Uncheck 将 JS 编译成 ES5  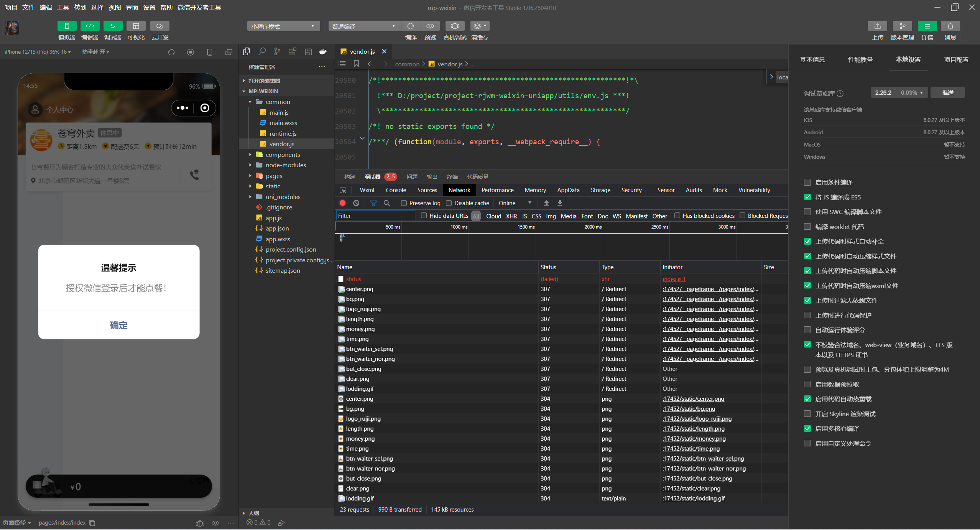click(x=807, y=197)
